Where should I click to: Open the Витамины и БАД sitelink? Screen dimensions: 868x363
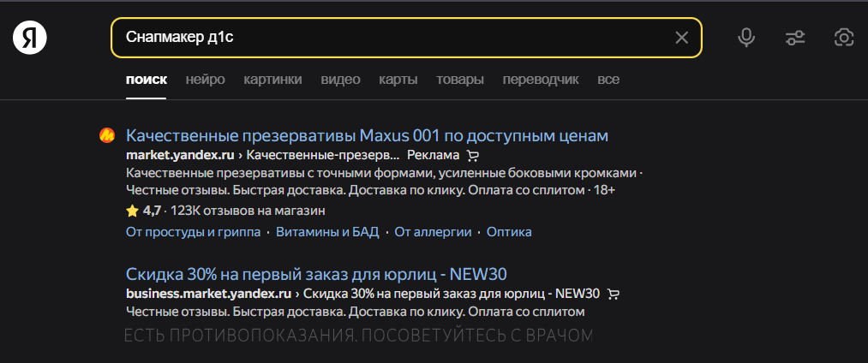point(327,232)
